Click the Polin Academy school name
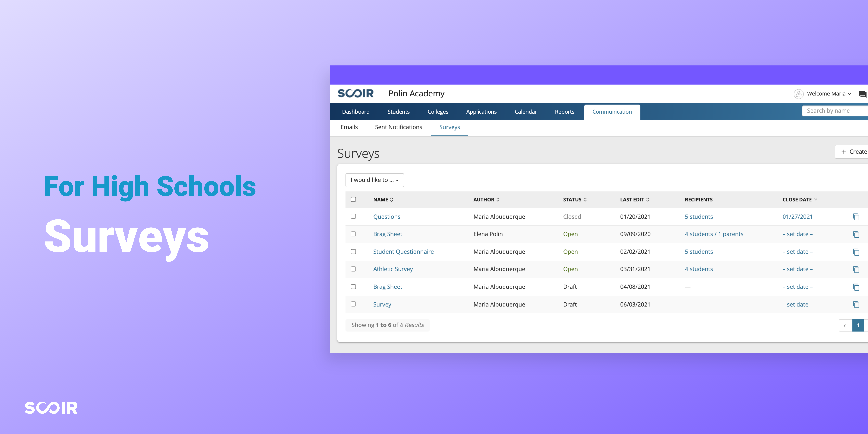 (416, 93)
